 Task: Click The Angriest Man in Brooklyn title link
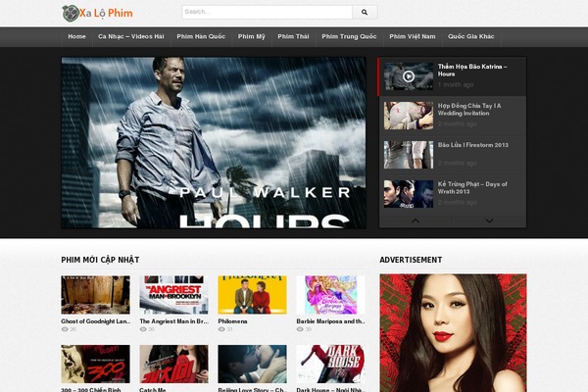click(x=174, y=321)
